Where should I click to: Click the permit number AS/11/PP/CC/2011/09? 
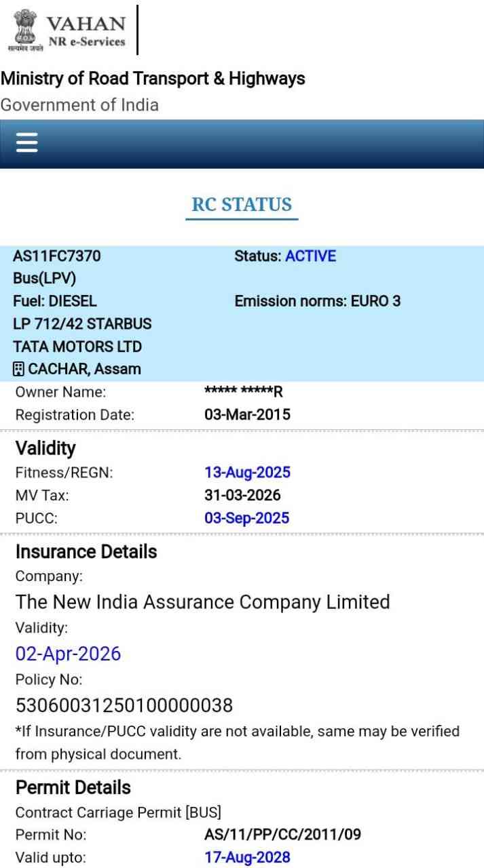click(x=282, y=834)
